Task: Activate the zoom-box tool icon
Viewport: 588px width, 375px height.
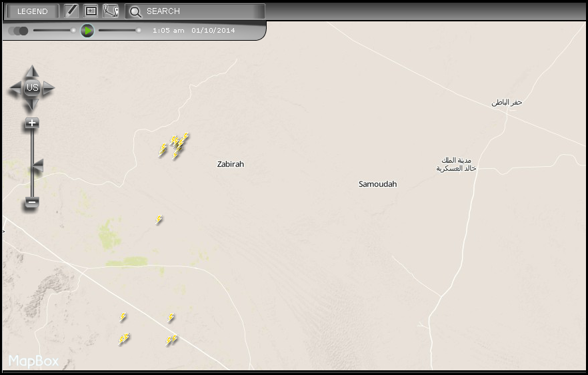Action: (91, 11)
